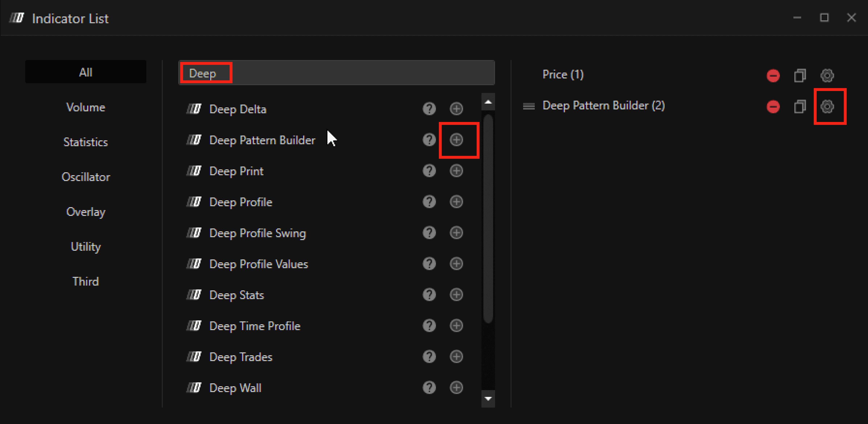Grab the Deep Pattern Builder drag handle
The width and height of the screenshot is (868, 424).
click(x=528, y=106)
